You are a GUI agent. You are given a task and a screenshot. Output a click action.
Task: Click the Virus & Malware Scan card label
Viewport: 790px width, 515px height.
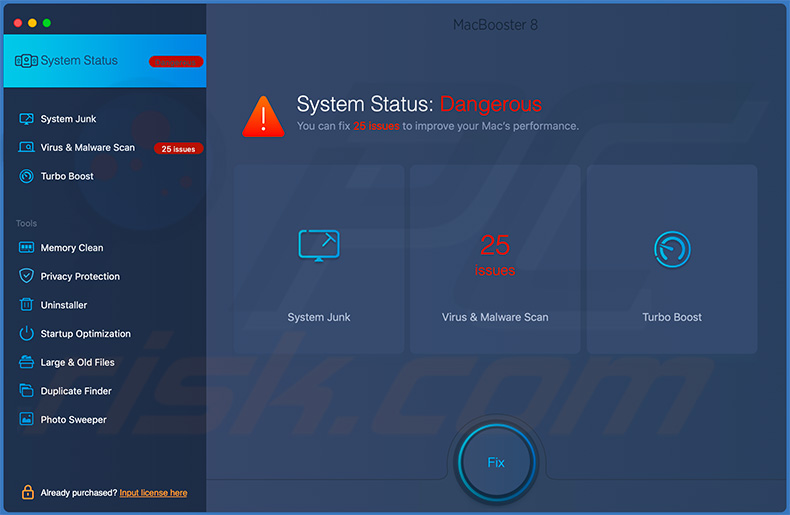click(495, 317)
